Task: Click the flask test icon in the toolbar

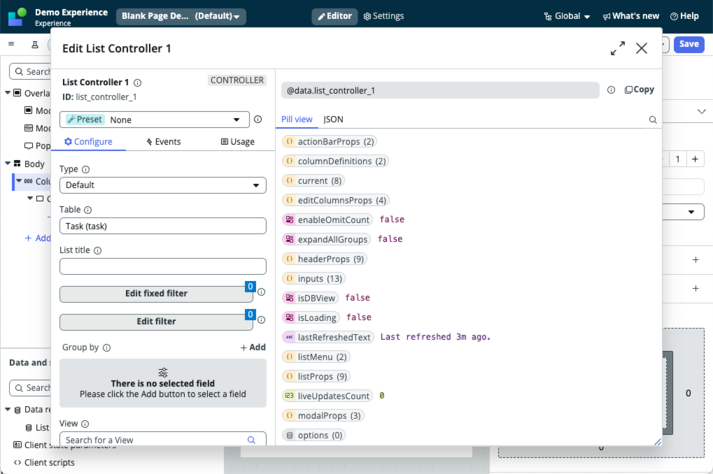Action: tap(35, 45)
